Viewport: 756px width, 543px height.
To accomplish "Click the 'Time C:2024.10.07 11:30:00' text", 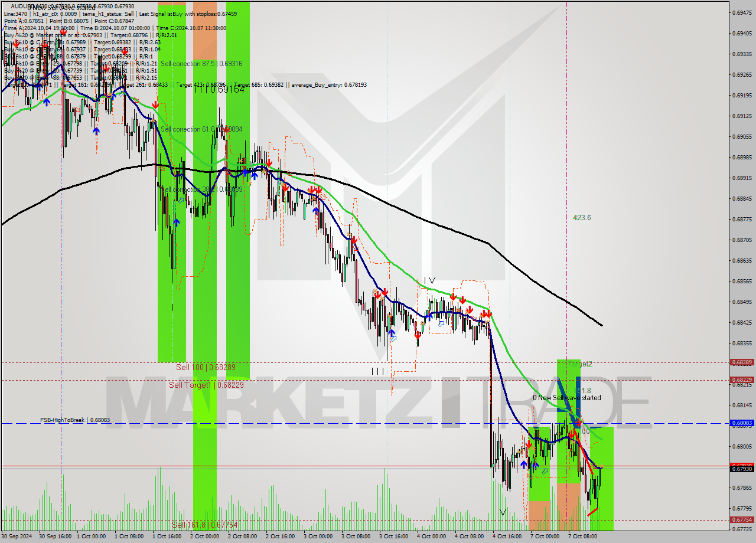I will [x=193, y=28].
